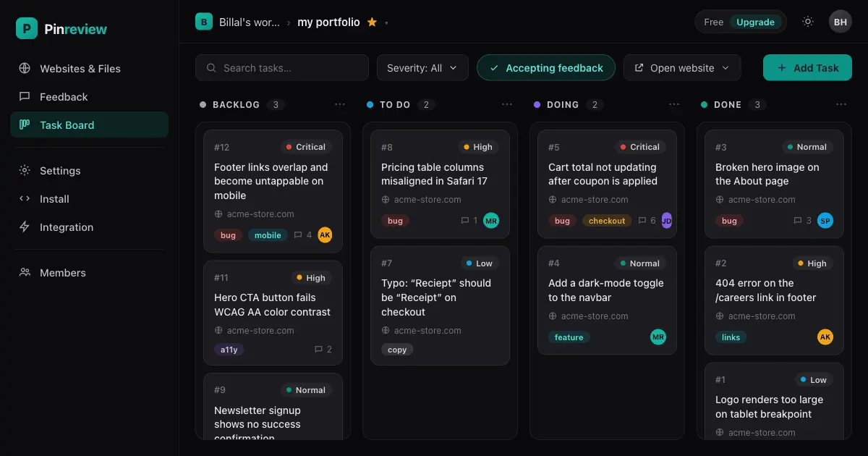Open Websites & Files from the sidebar
868x456 pixels.
tap(89, 69)
